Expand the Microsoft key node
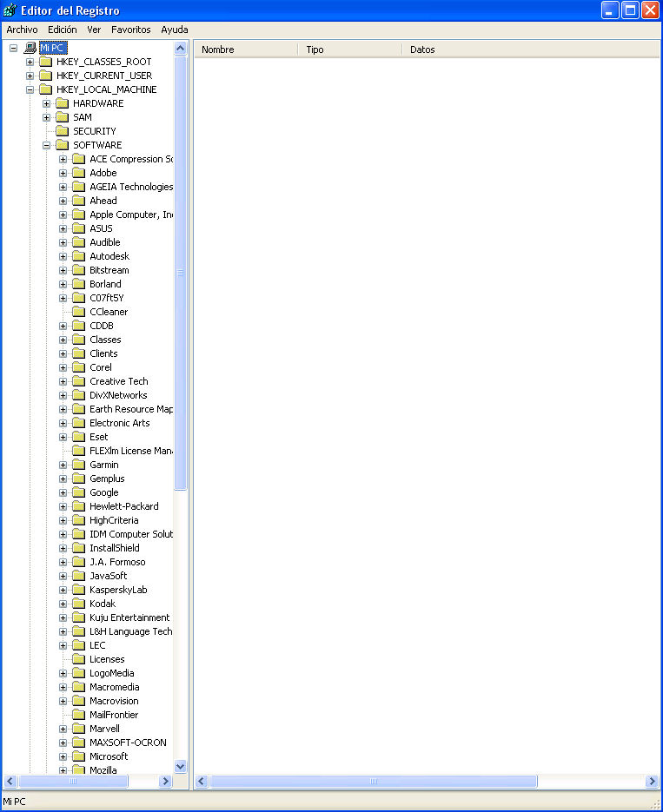Screen dimensions: 663x812 [63, 756]
